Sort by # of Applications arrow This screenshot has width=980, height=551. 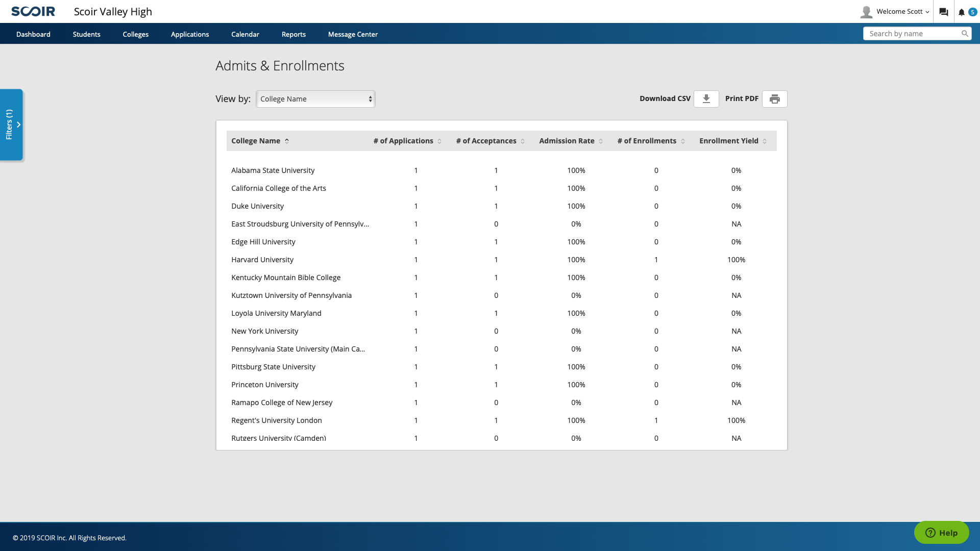pos(439,141)
